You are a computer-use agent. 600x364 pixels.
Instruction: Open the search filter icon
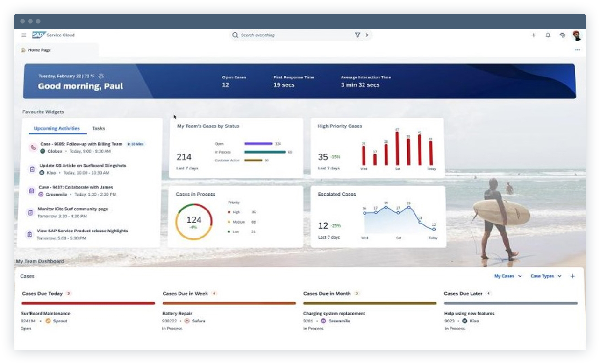tap(357, 35)
